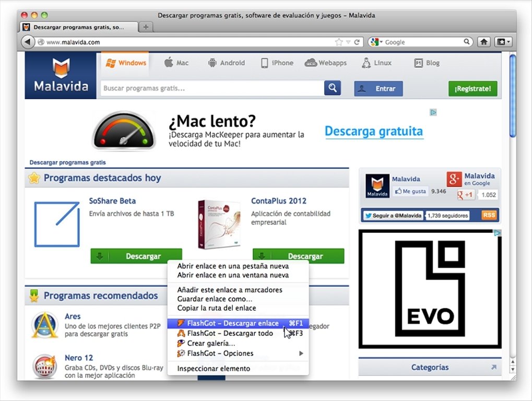
Task: Open the EVO advertisement banner
Action: [430, 289]
